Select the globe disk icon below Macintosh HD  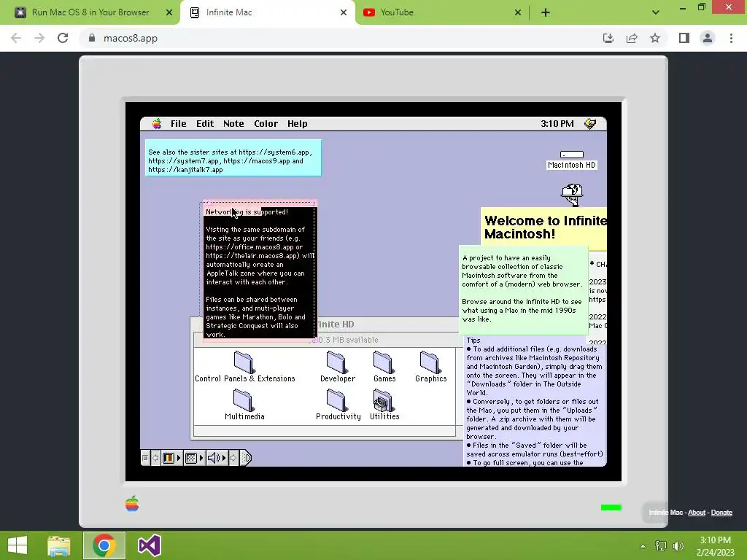[572, 195]
